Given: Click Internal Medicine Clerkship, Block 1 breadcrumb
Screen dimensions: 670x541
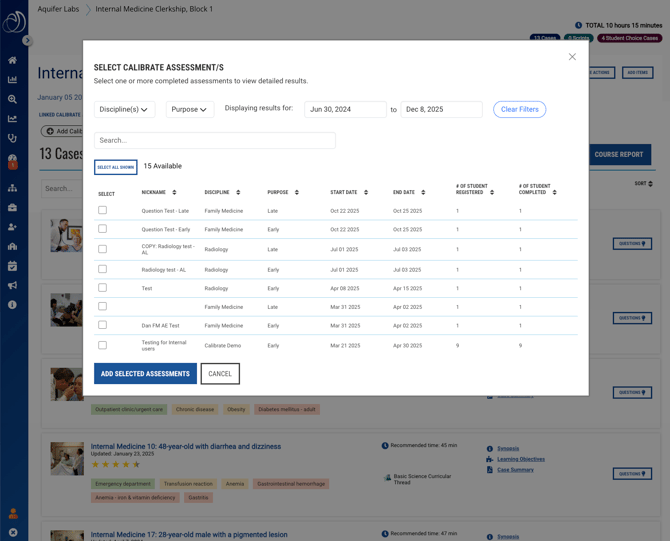Looking at the screenshot, I should tap(154, 9).
